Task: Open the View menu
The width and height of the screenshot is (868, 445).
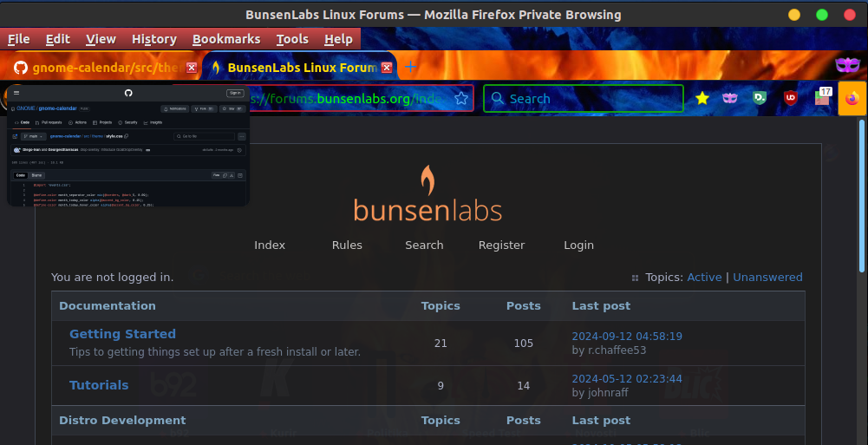Action: tap(101, 39)
